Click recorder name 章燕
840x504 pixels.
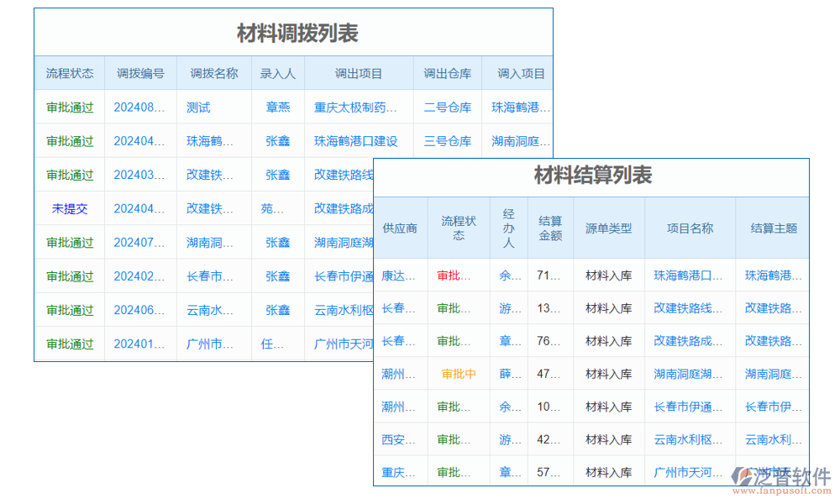(277, 108)
